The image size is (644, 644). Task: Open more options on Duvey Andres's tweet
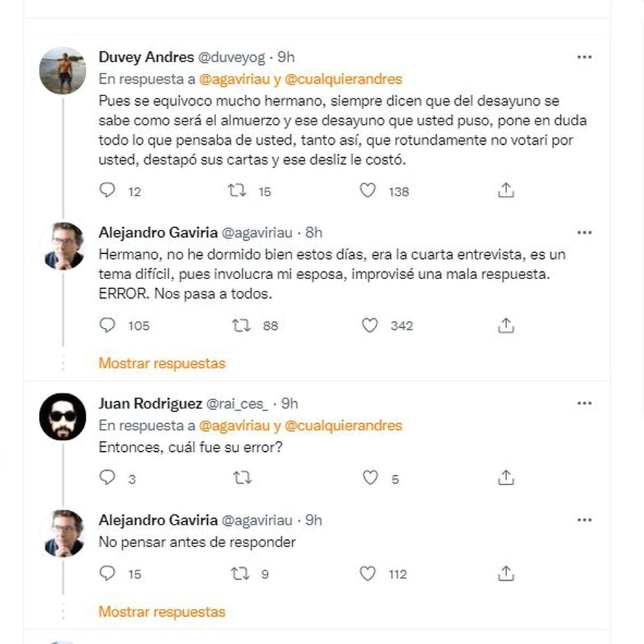pos(584,57)
